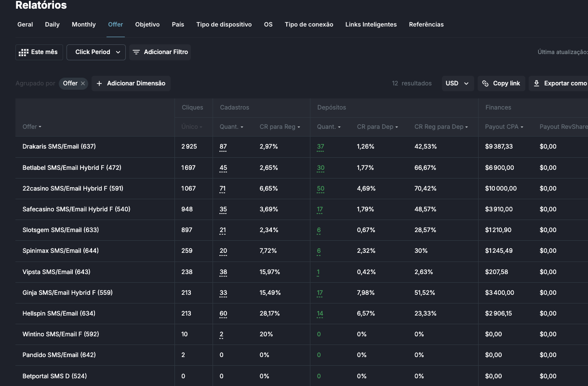Switch to the Daily tab

coord(53,25)
